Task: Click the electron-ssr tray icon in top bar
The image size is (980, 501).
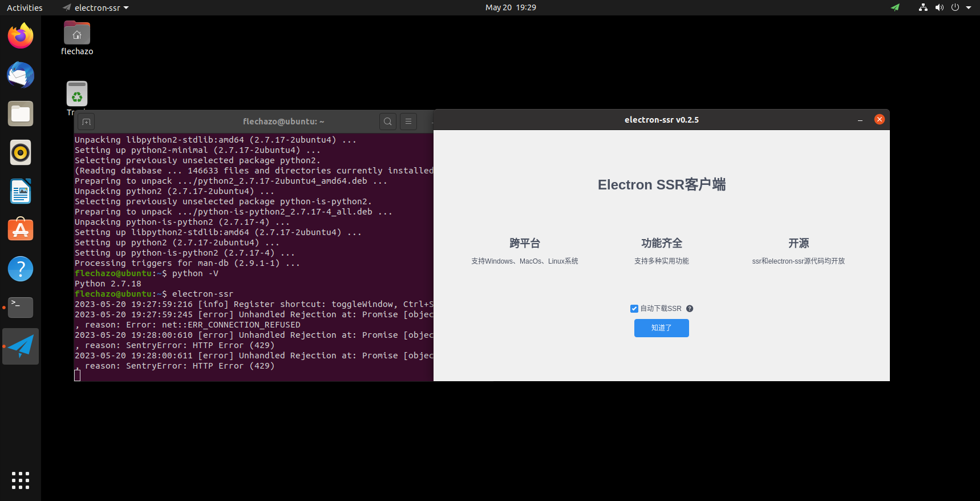Action: (895, 8)
